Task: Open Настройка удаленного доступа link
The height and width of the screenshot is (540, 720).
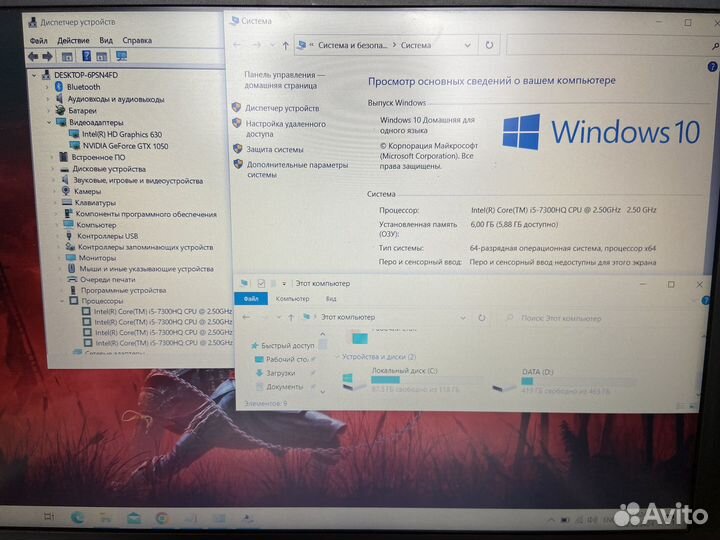Action: point(285,129)
